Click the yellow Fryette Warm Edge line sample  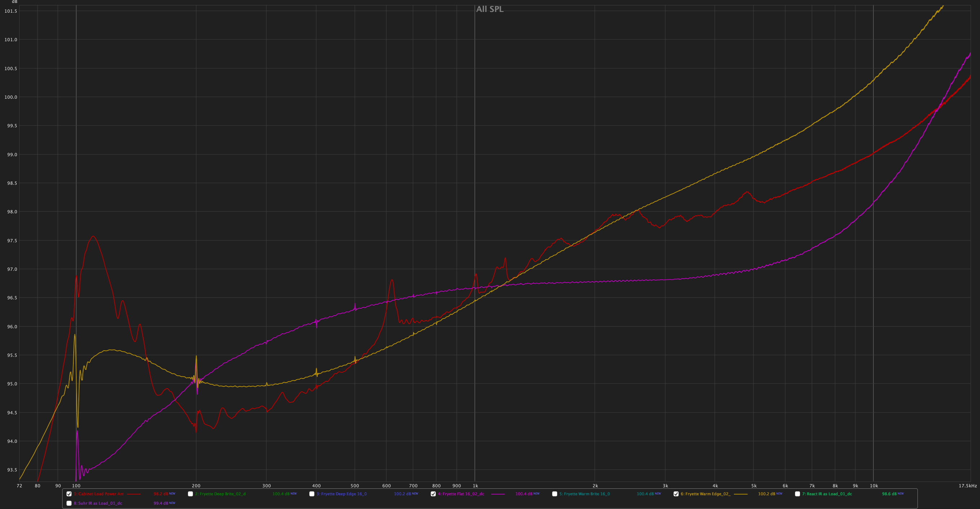(x=740, y=494)
